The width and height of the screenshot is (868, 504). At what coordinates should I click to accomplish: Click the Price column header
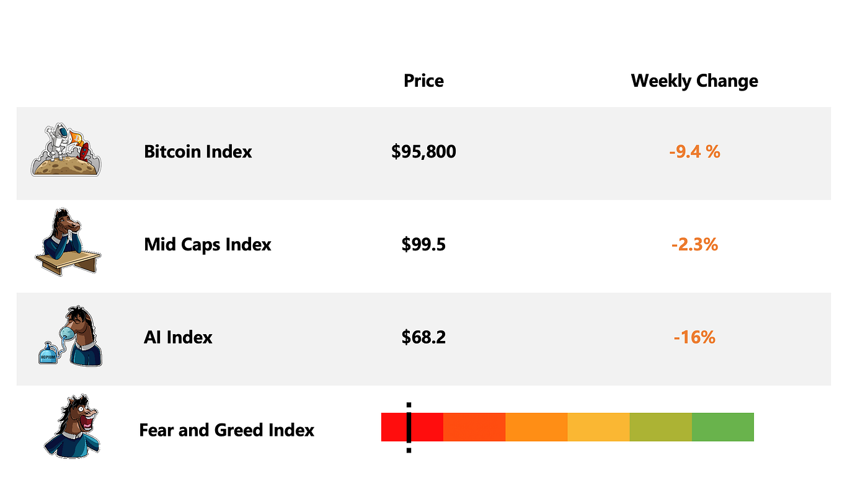pos(423,81)
